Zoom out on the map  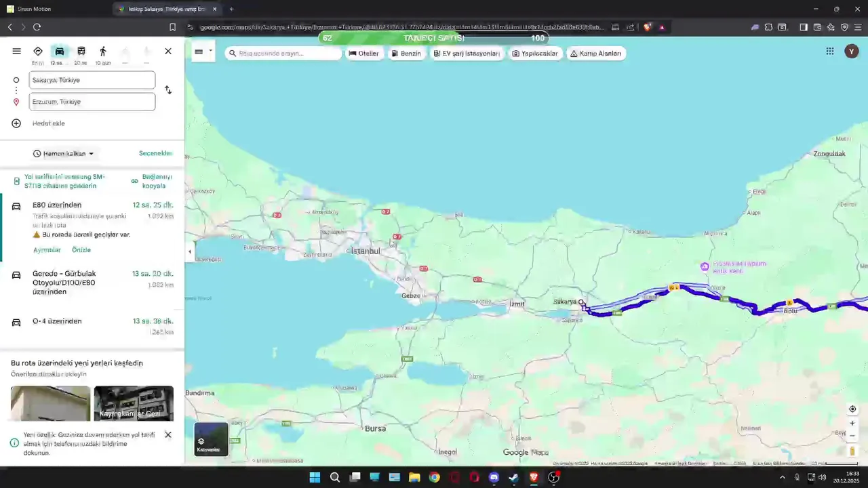point(852,436)
